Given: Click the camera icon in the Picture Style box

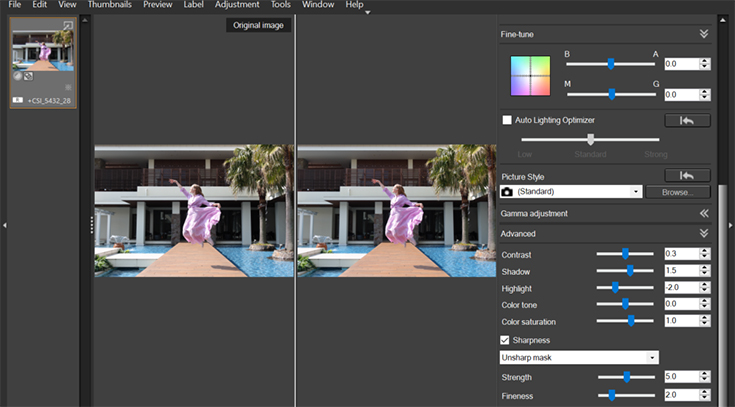Looking at the screenshot, I should 507,192.
